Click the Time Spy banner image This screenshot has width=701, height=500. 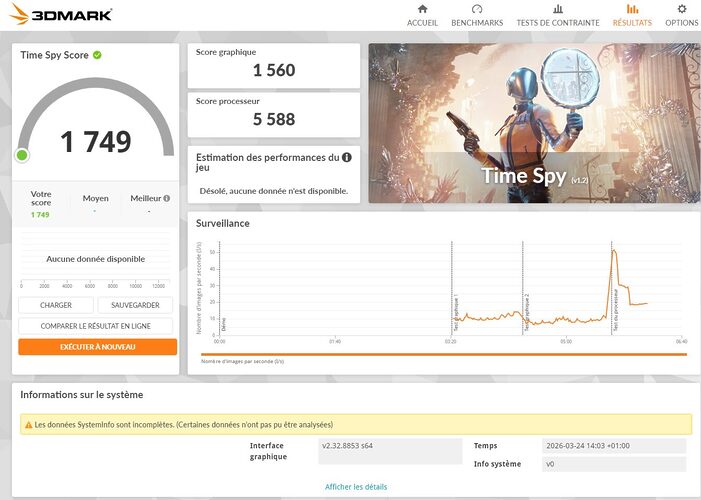534,123
